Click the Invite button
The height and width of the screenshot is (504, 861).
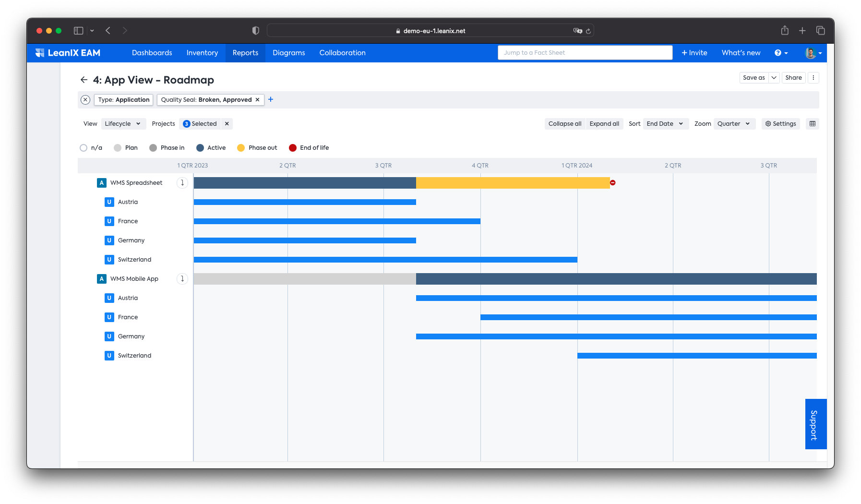[x=694, y=53]
